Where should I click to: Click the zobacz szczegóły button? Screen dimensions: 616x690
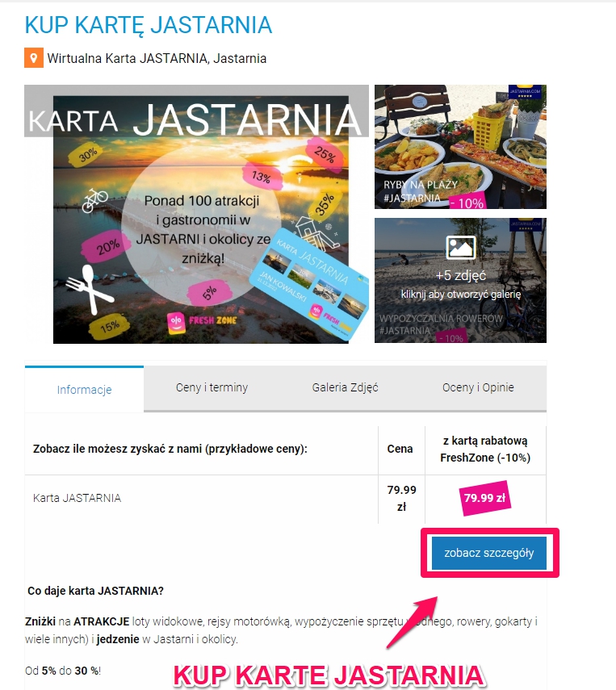489,553
